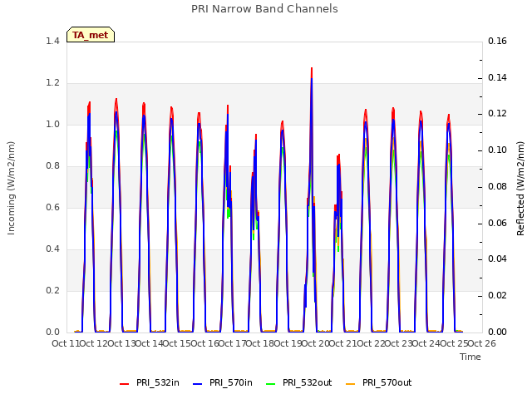532x399 pixels.
Task: Select the Incoming (W/m2/nm) axis label
Action: tap(11, 188)
